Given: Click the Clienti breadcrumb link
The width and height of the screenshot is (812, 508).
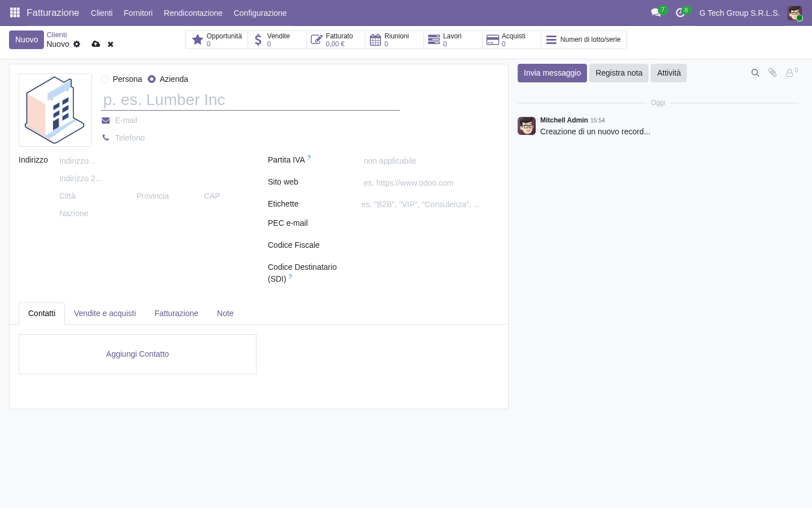Looking at the screenshot, I should click(x=56, y=35).
